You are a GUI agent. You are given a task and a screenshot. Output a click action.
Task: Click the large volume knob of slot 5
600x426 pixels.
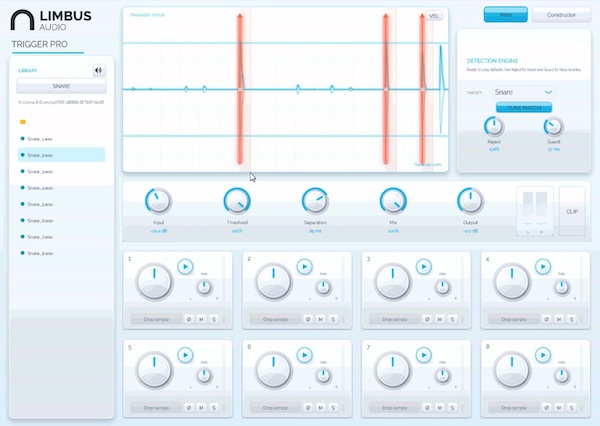tap(154, 371)
